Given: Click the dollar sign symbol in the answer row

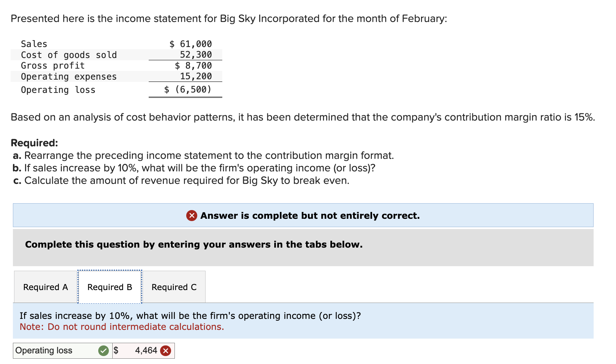Looking at the screenshot, I should pos(116,351).
